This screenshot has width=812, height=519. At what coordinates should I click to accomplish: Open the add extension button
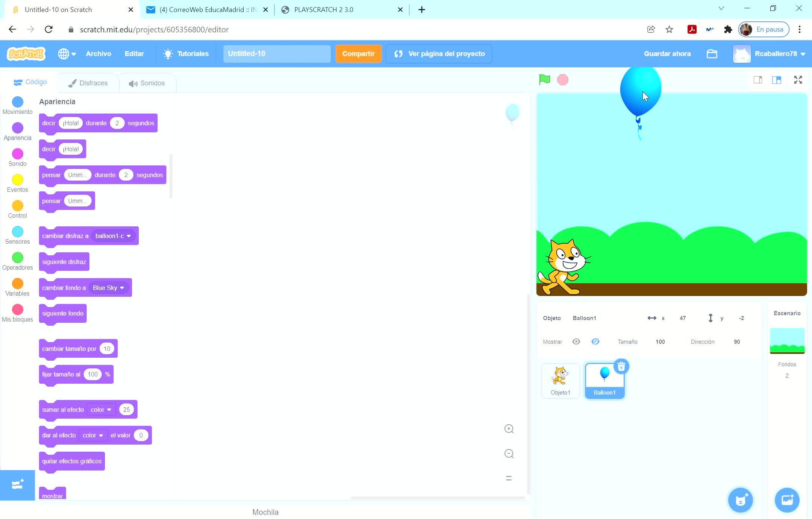tap(17, 485)
